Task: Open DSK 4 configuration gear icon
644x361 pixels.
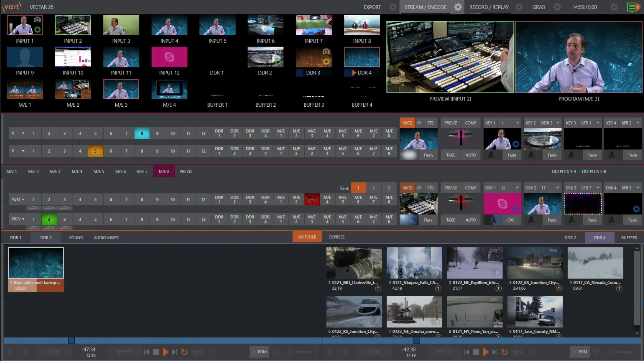Action: (x=636, y=209)
